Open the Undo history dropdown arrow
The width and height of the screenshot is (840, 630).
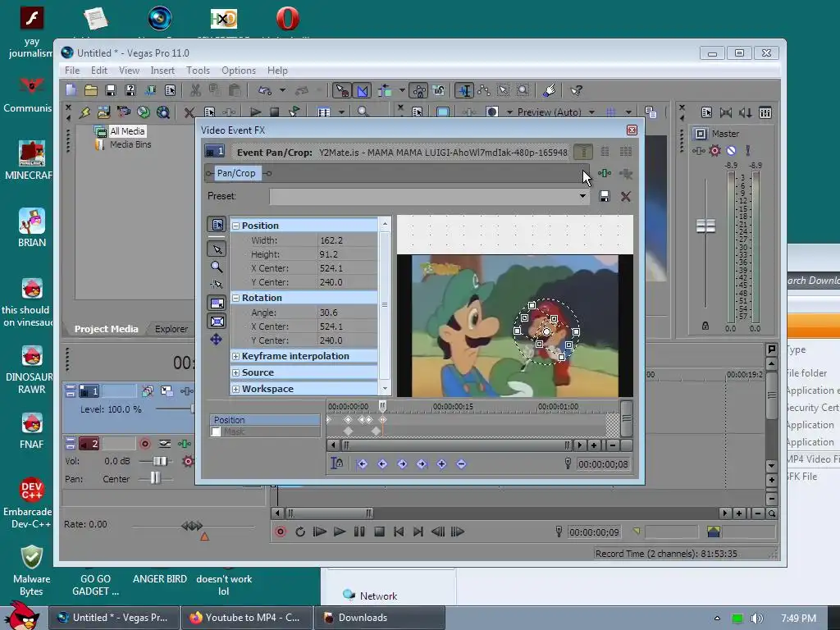(282, 90)
